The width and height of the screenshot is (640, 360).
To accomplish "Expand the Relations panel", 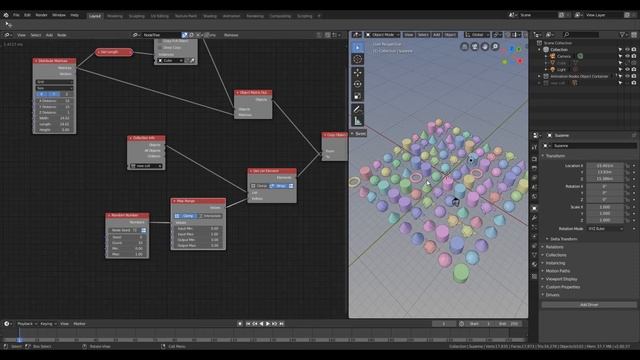I will coord(554,247).
